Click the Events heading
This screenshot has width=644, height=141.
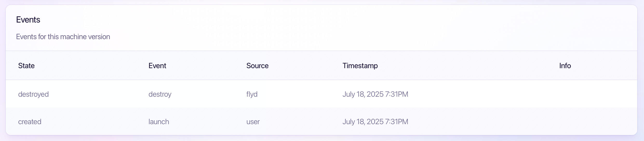(28, 20)
